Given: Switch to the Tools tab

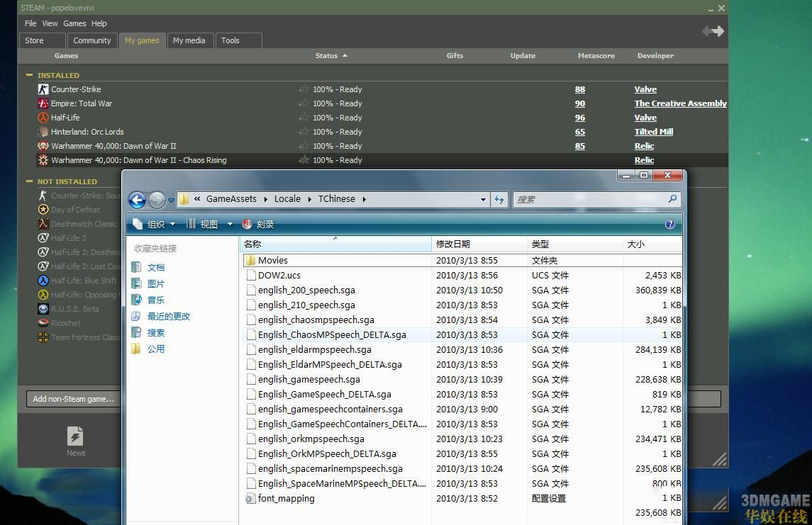Looking at the screenshot, I should click(x=238, y=40).
